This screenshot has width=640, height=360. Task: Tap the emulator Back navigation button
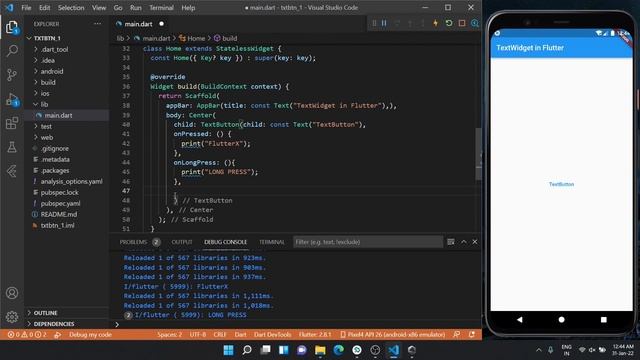(519, 320)
